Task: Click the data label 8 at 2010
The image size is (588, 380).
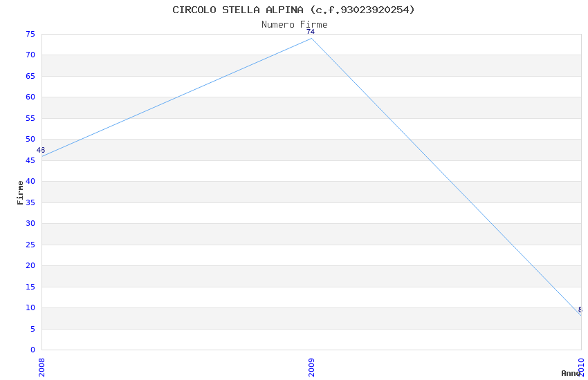Action: [x=580, y=310]
